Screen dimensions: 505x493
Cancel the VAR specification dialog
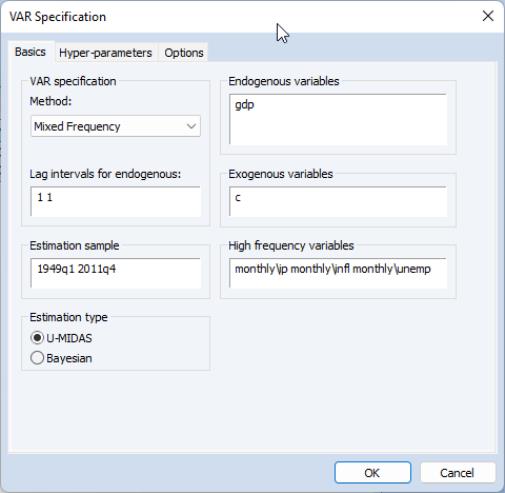pos(458,472)
